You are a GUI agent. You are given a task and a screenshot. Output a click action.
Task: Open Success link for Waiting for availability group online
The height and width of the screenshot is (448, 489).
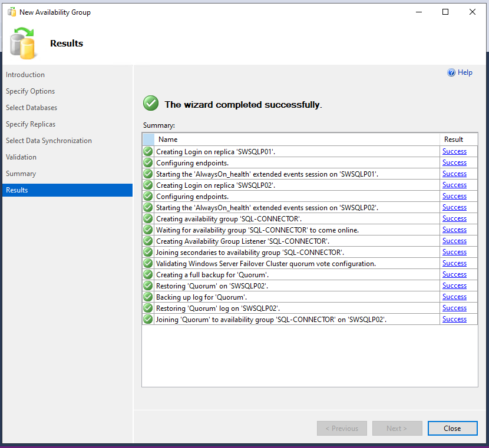point(454,230)
